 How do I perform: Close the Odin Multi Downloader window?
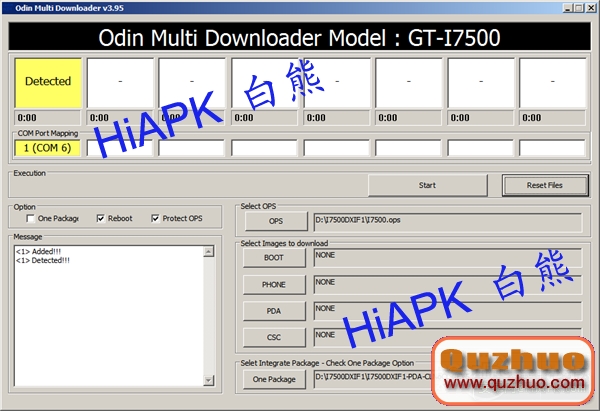tap(591, 8)
